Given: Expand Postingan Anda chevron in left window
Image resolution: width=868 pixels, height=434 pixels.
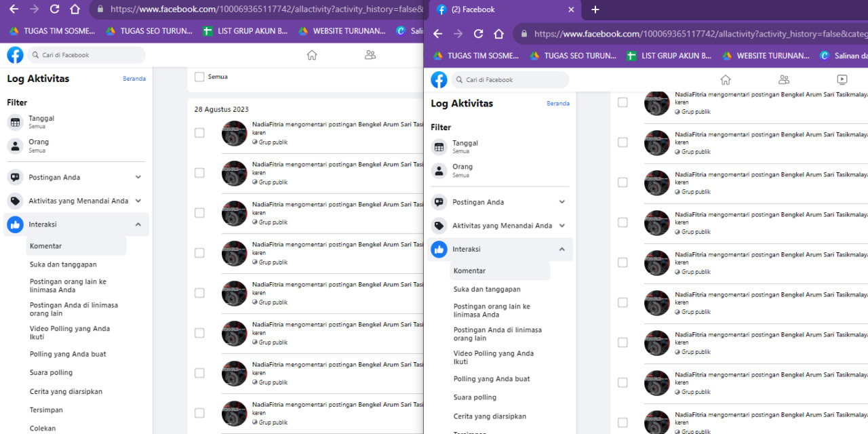Looking at the screenshot, I should click(138, 178).
